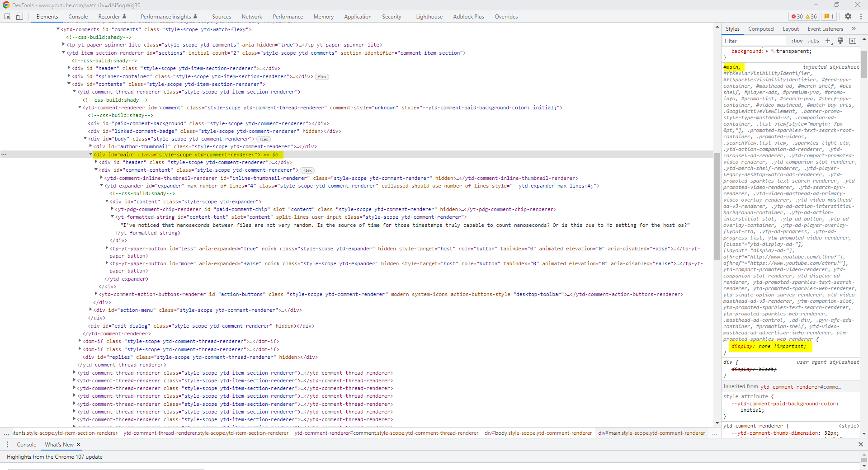
Task: Select the comment text about nanoseconds
Action: pyautogui.click(x=405, y=225)
